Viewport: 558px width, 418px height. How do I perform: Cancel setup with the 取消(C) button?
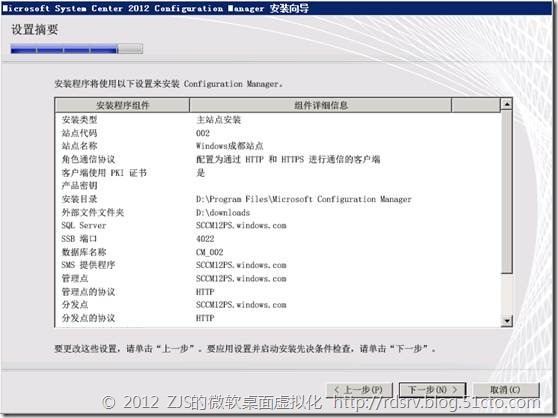tap(505, 390)
